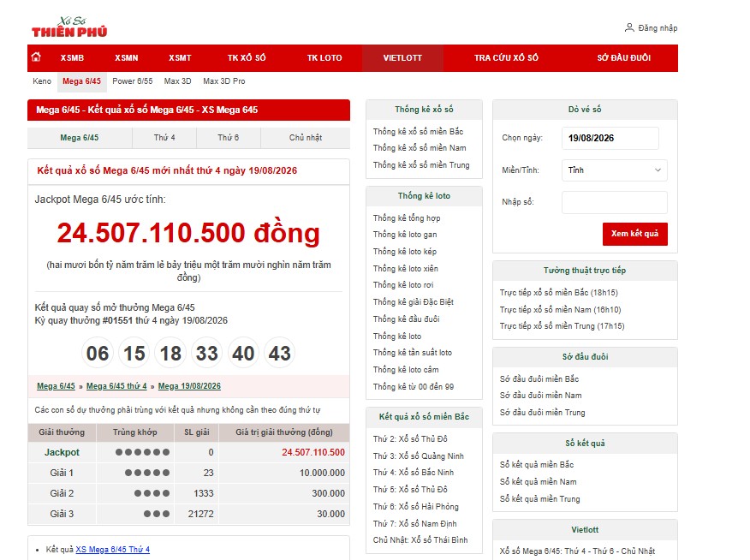The height and width of the screenshot is (560, 750).
Task: Open Chủ Nhật: Xổ số Thái Bình
Action: (420, 540)
